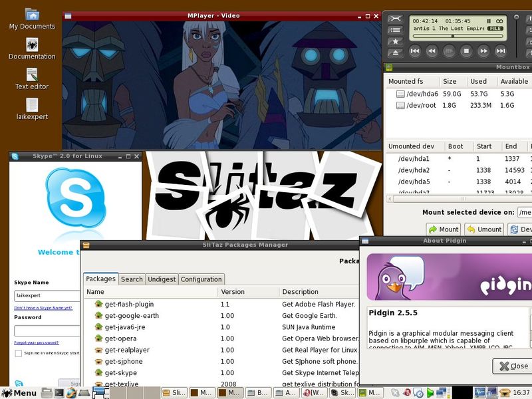The image size is (532, 399).
Task: Rewind the media player playback
Action: (432, 51)
